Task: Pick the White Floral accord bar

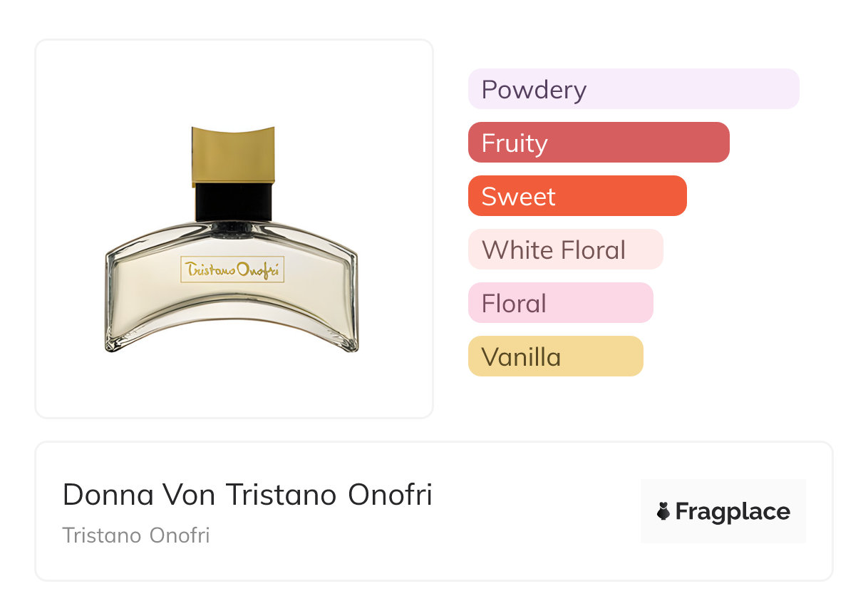Action: pos(565,250)
